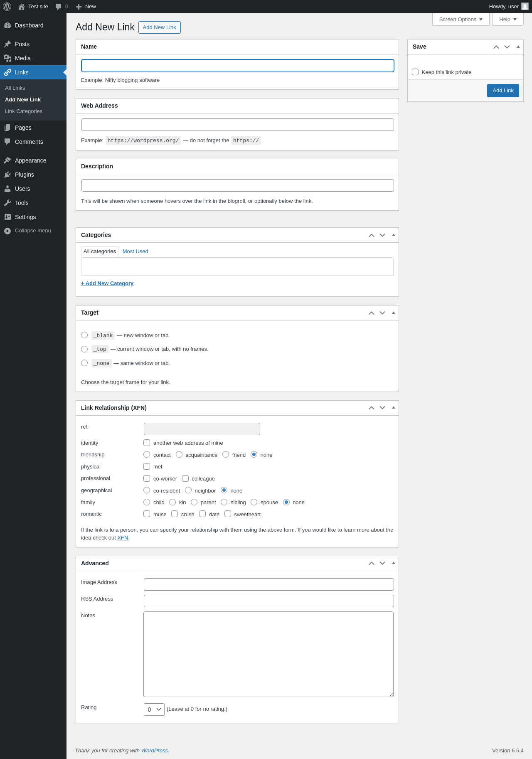Image resolution: width=532 pixels, height=759 pixels.
Task: Tick the sweetheart romantic checkbox
Action: coord(228,514)
